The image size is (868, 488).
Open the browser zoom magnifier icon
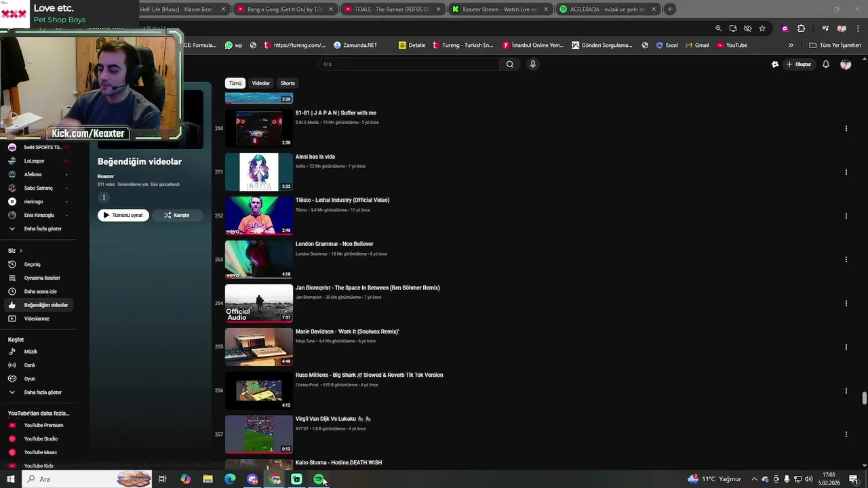pos(718,28)
